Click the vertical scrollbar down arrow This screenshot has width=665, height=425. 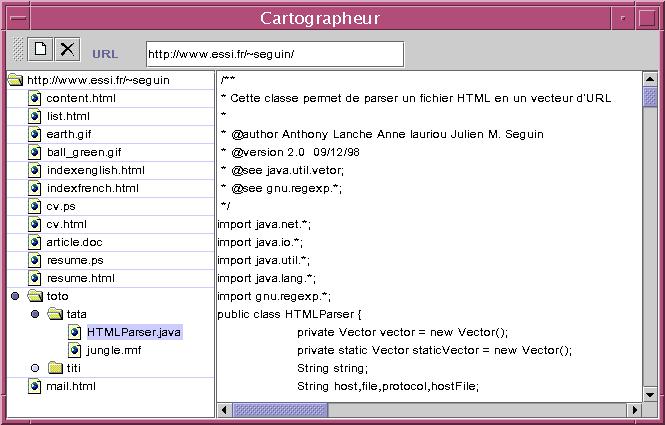click(x=649, y=394)
